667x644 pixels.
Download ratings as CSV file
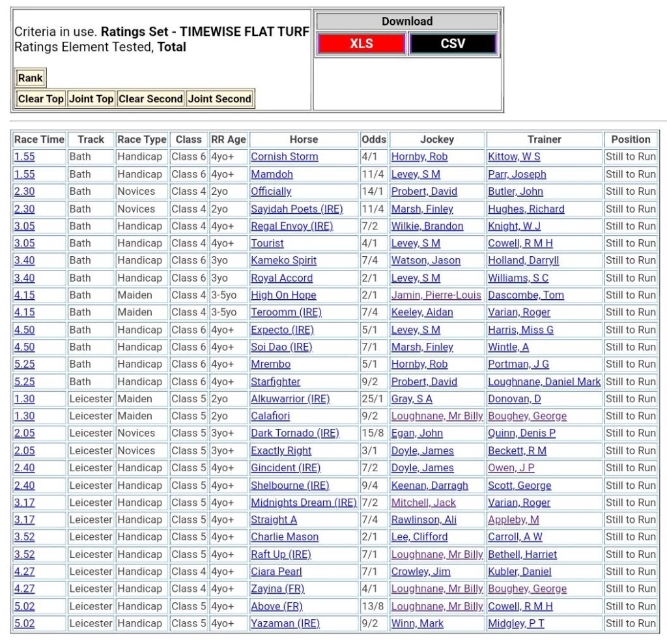coord(453,44)
